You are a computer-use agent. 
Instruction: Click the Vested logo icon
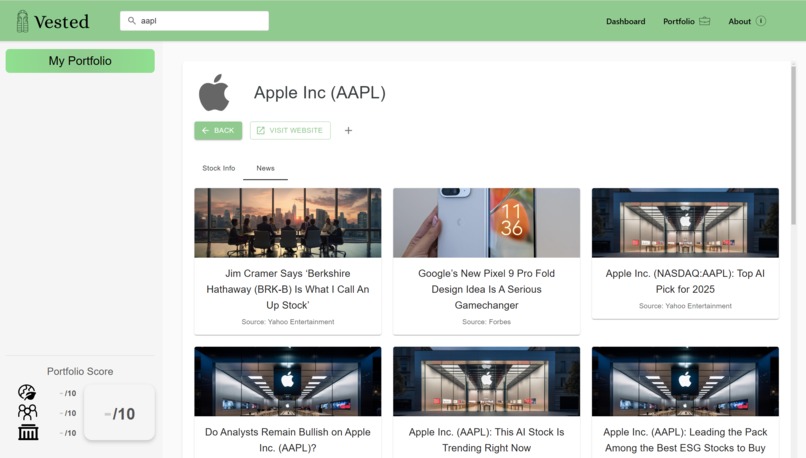[x=22, y=21]
